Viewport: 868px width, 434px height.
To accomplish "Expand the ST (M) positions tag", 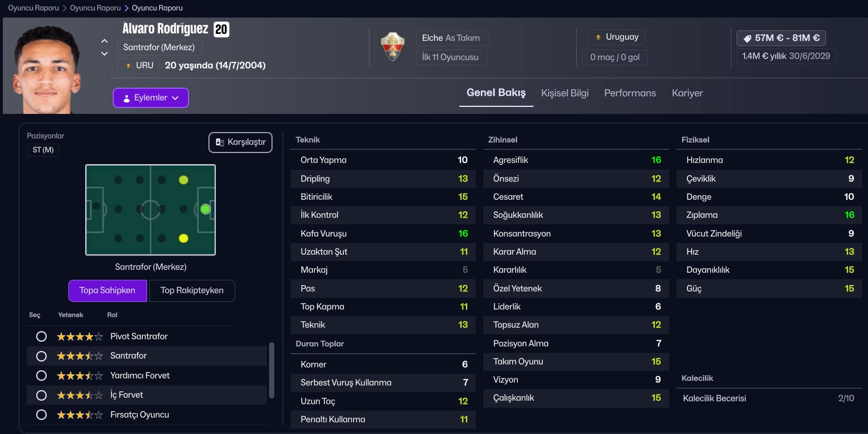I will [43, 150].
